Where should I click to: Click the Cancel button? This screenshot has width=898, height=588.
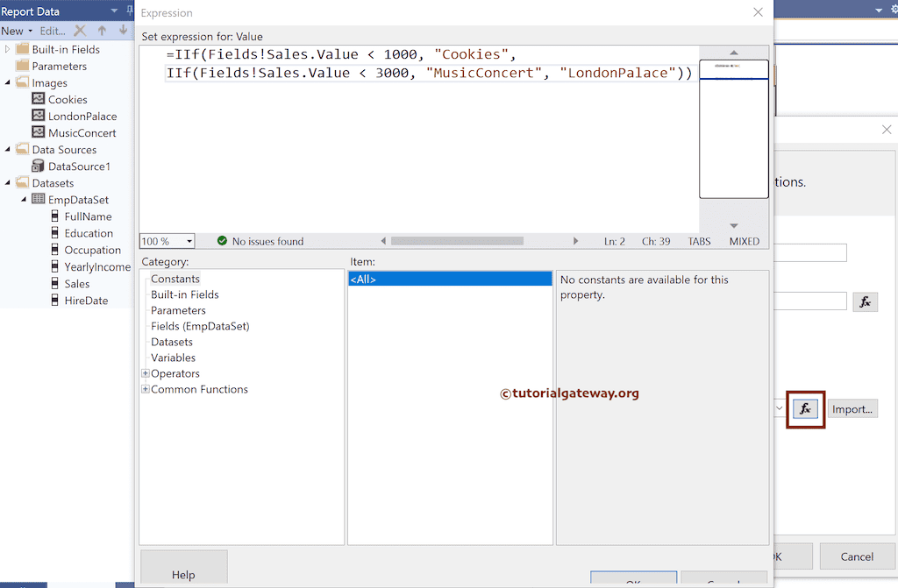857,556
